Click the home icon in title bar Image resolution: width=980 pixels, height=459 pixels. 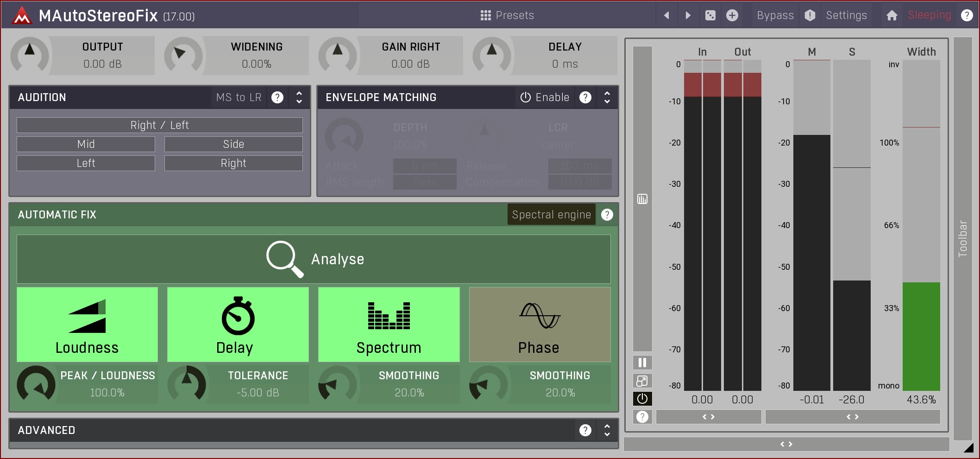[892, 15]
